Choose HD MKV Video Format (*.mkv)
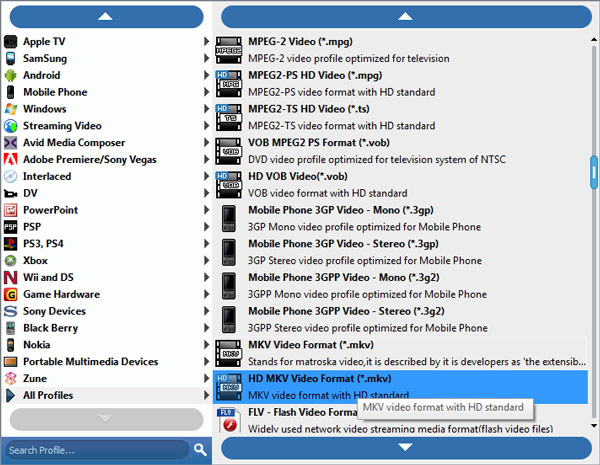The width and height of the screenshot is (600, 465). pos(400,387)
